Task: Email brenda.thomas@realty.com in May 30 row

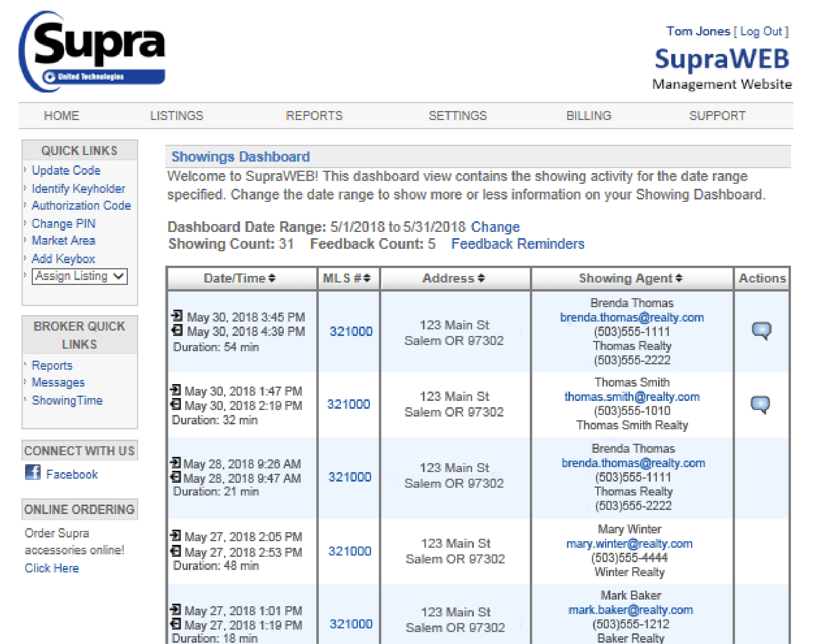Action: click(x=632, y=317)
